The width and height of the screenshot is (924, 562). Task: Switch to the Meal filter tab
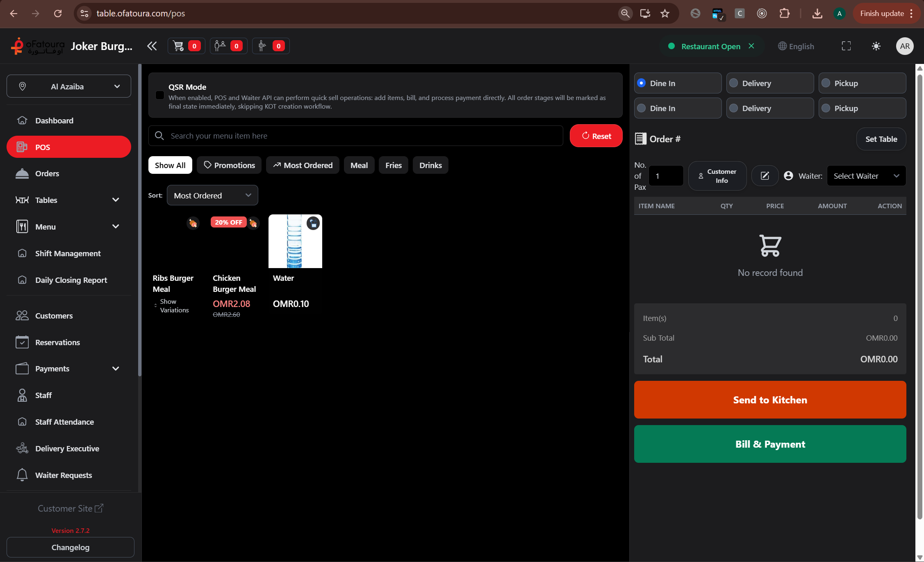[359, 165]
